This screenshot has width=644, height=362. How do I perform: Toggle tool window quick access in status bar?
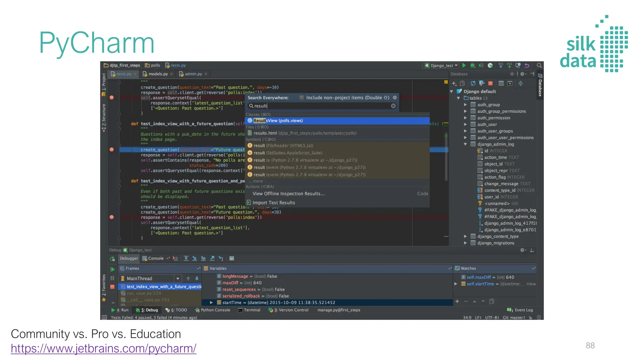[104, 317]
